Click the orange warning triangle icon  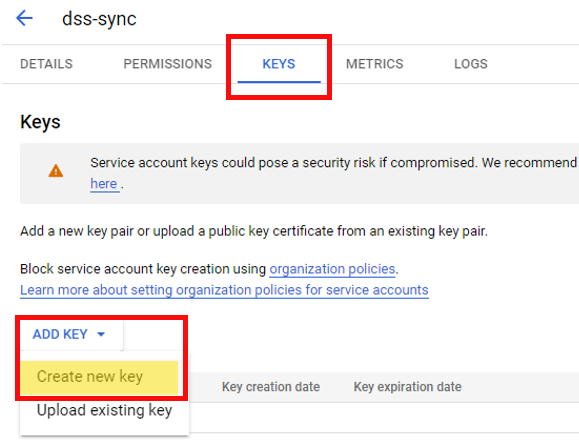coord(56,171)
